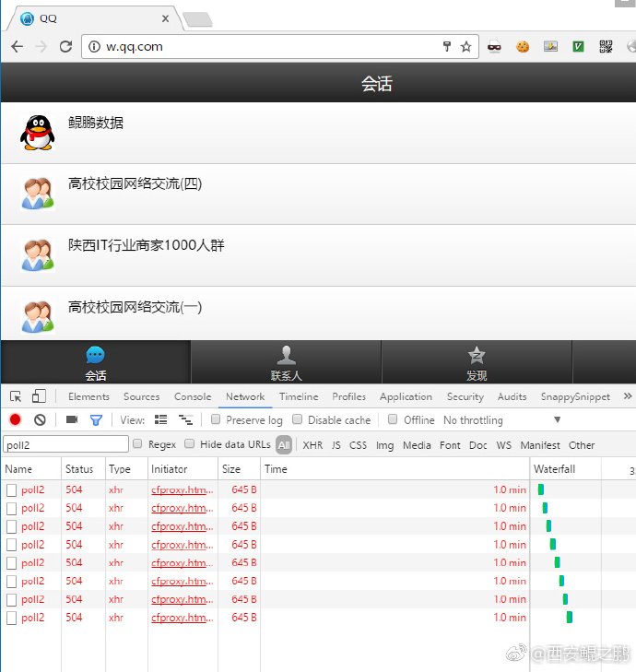Close the QQ browser tab
The height and width of the screenshot is (672, 636).
(165, 18)
